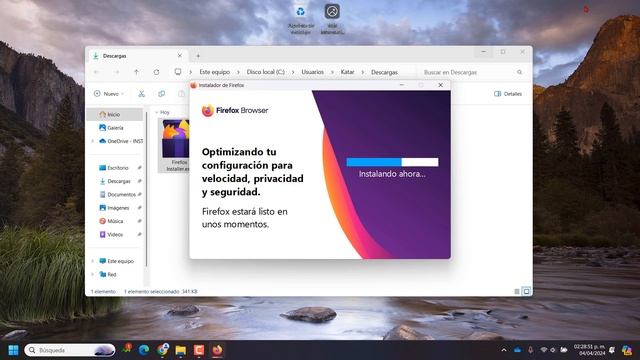Select the Firefox installer icon on the taskbar

pos(218,350)
